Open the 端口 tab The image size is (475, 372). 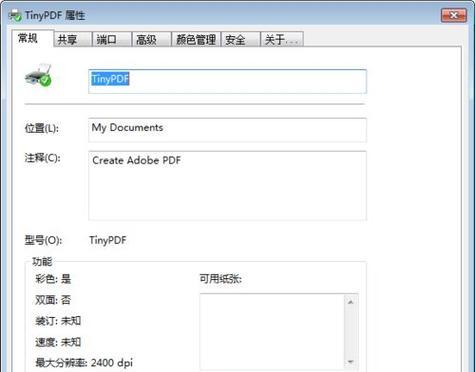(x=112, y=39)
